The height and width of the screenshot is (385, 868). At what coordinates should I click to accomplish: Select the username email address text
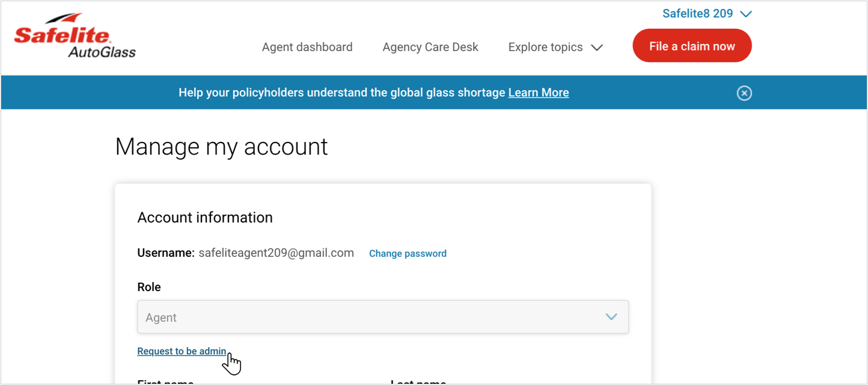pyautogui.click(x=276, y=253)
